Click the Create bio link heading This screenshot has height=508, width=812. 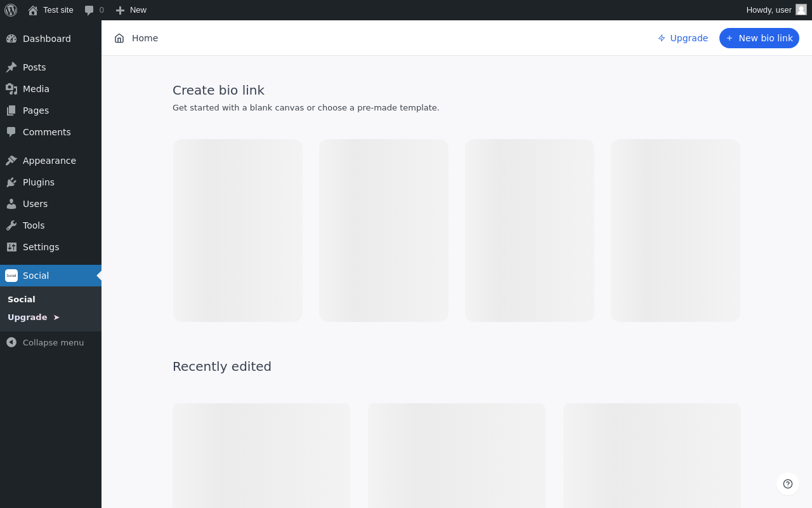218,90
